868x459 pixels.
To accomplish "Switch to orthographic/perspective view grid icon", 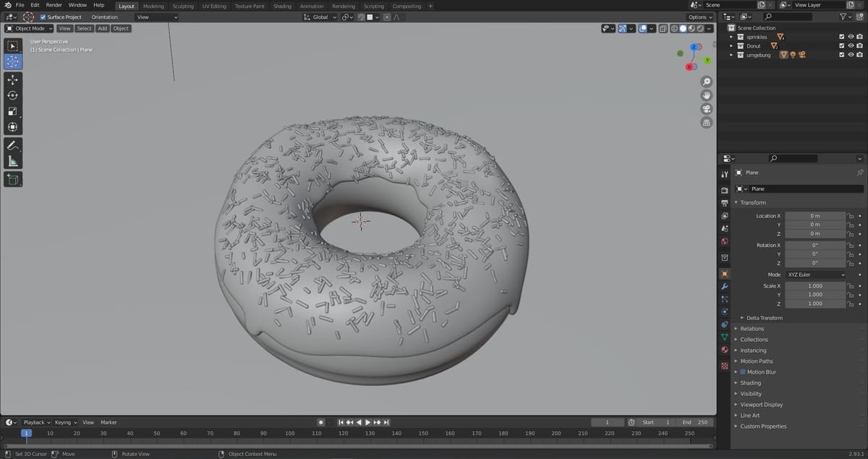I will pyautogui.click(x=707, y=122).
